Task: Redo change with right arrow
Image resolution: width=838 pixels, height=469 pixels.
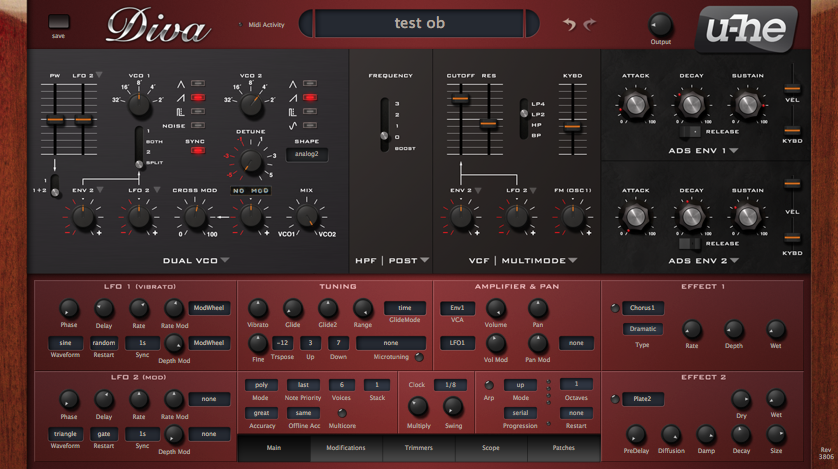Action: 589,24
